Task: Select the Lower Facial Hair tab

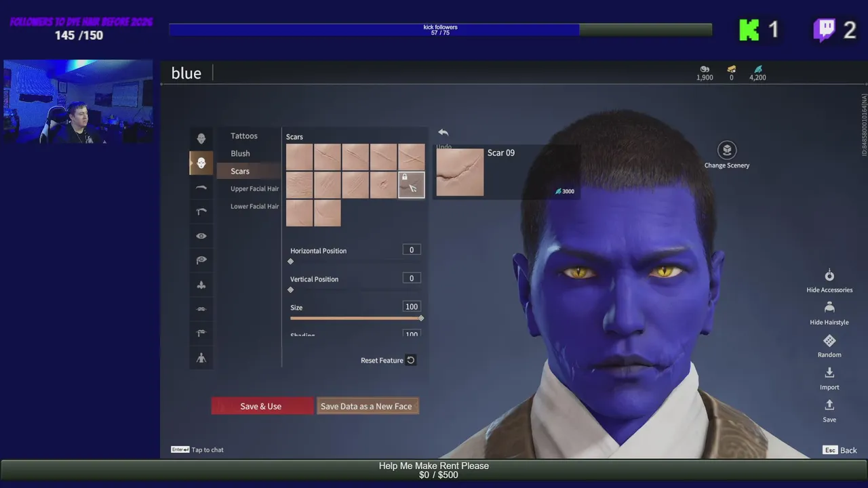Action: point(255,207)
